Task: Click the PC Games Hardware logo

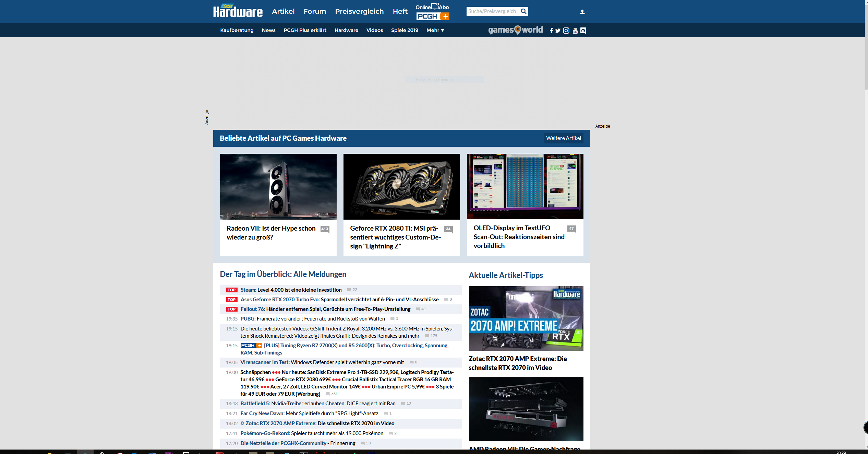Action: [x=238, y=11]
